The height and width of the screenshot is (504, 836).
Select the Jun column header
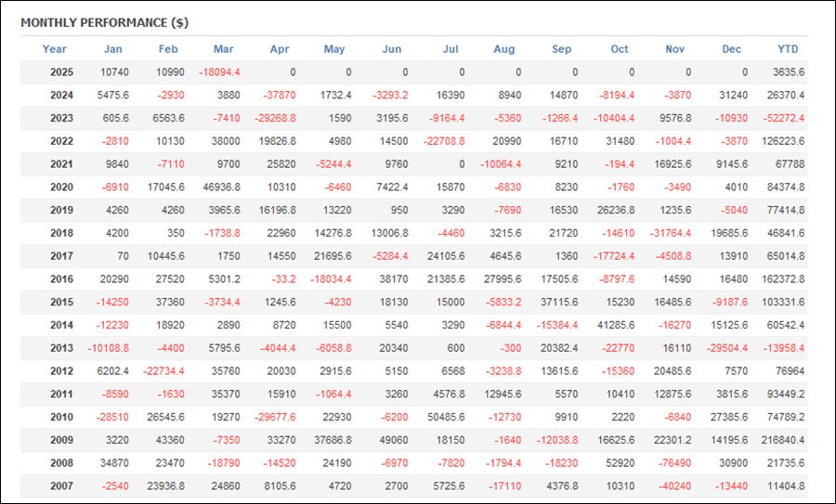point(391,49)
